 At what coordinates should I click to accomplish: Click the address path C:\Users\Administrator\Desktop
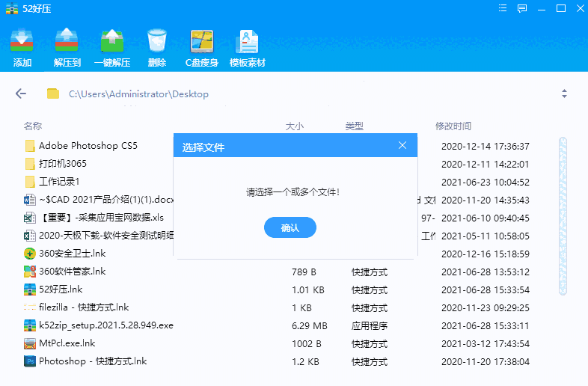point(138,94)
